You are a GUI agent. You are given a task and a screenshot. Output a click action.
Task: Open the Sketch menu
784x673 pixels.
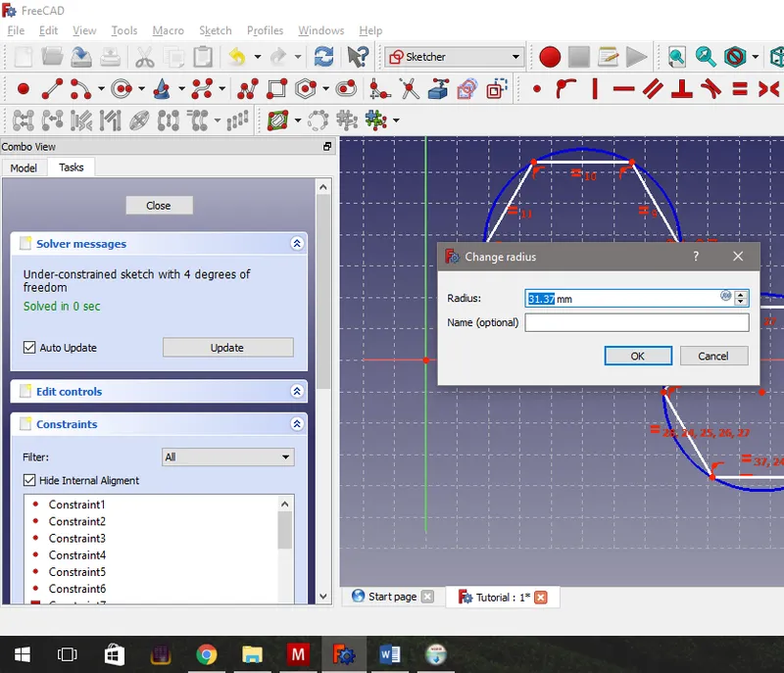215,30
